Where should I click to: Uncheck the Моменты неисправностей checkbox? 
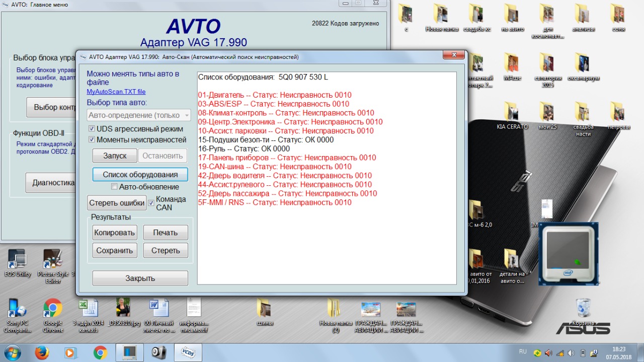pyautogui.click(x=92, y=139)
